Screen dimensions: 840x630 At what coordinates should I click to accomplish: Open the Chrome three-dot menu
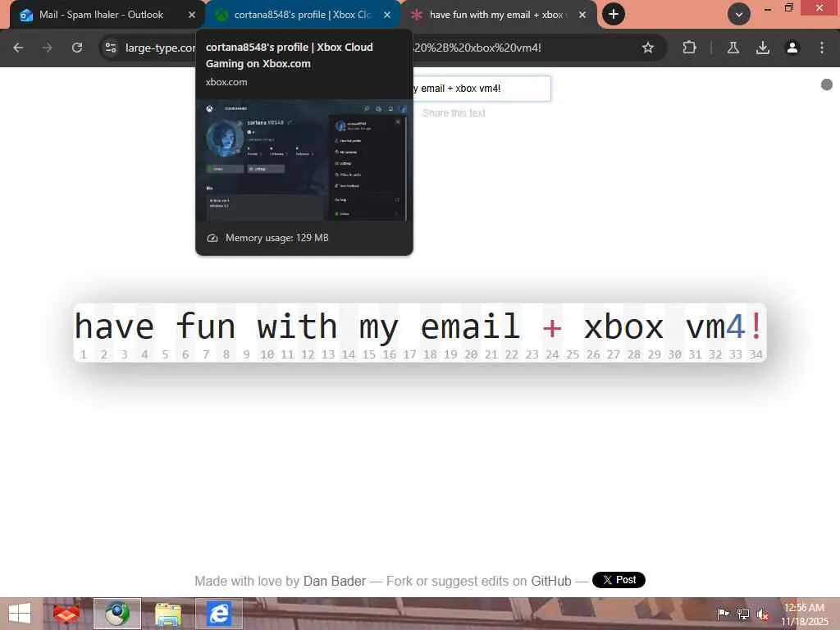pos(822,48)
